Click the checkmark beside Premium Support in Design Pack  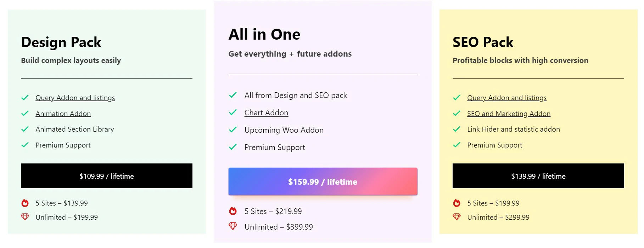click(x=25, y=145)
